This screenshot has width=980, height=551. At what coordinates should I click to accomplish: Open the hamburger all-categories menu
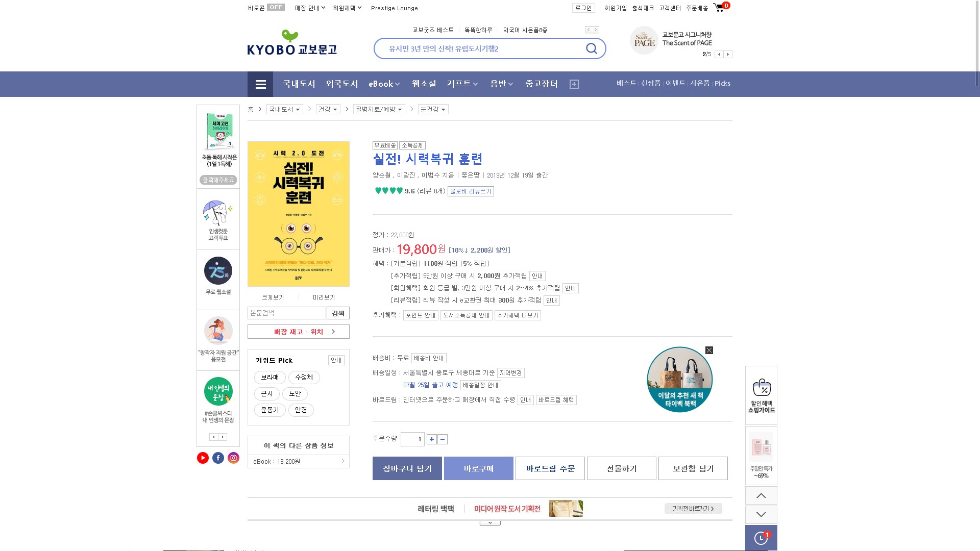pyautogui.click(x=260, y=84)
